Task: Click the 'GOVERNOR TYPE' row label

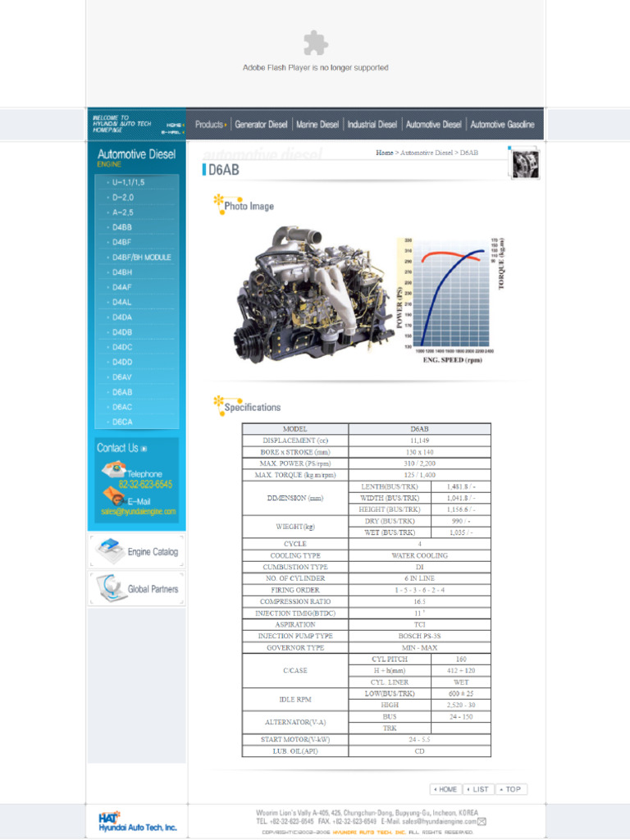Action: [x=295, y=648]
